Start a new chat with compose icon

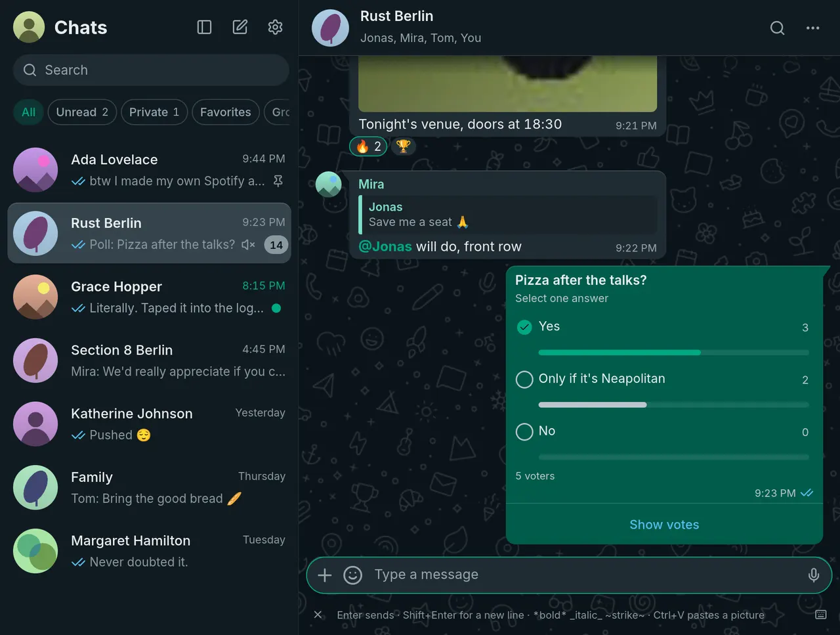click(240, 27)
